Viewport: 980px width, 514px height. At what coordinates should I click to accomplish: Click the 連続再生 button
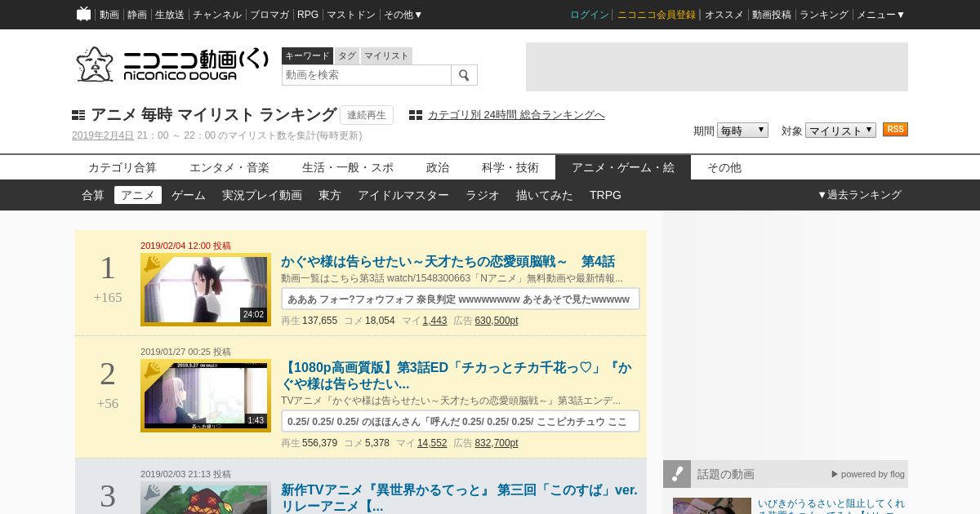(367, 115)
